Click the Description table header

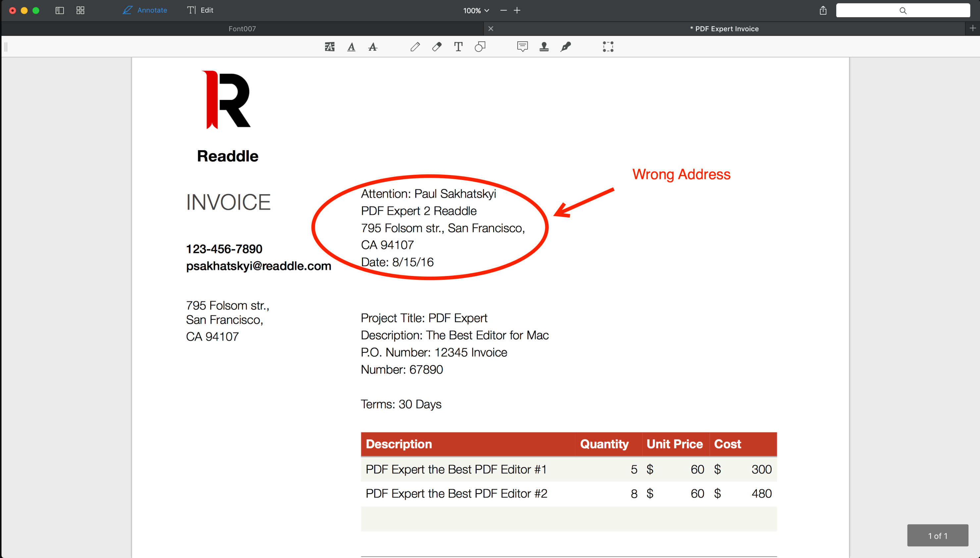tap(399, 444)
